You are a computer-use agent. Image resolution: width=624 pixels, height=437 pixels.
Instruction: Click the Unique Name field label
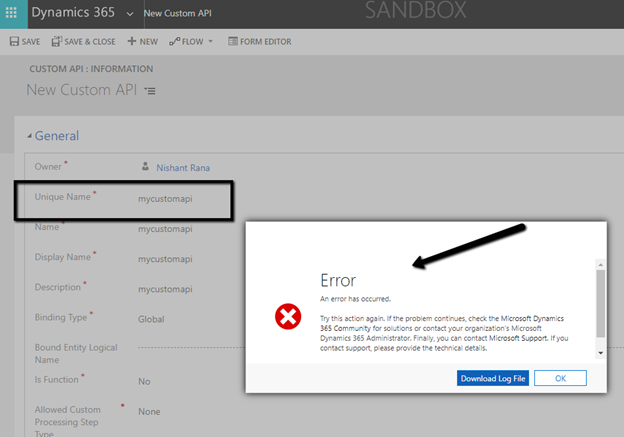coord(62,197)
